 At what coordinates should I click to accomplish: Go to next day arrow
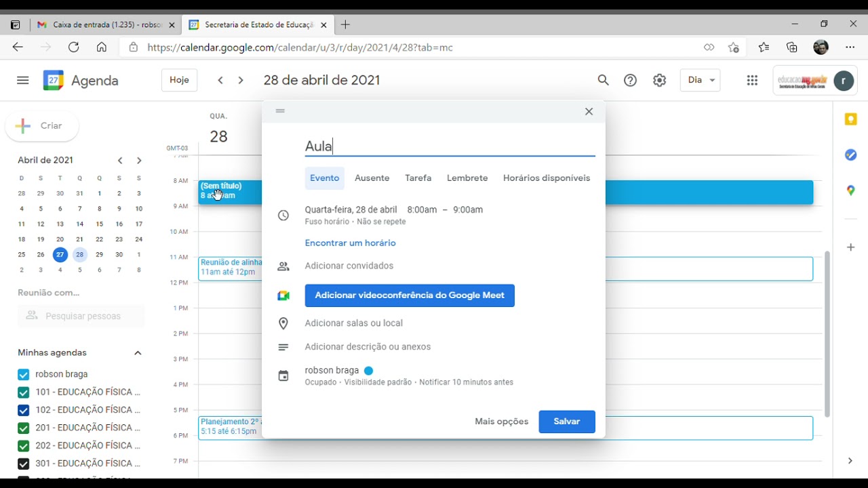[241, 80]
